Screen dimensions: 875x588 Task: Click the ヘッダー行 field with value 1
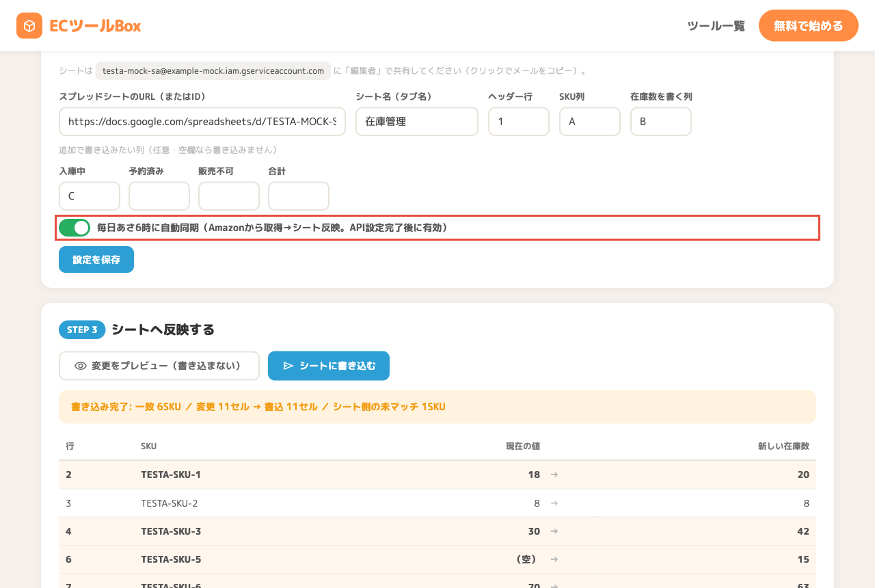(x=519, y=122)
